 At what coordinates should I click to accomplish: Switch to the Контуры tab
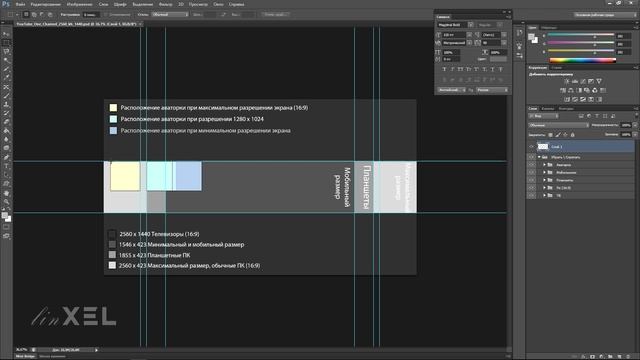[x=566, y=109]
